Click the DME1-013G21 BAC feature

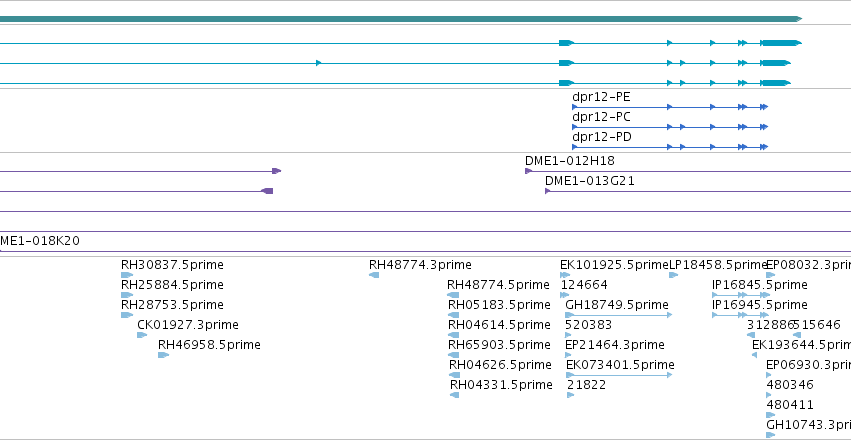click(698, 191)
